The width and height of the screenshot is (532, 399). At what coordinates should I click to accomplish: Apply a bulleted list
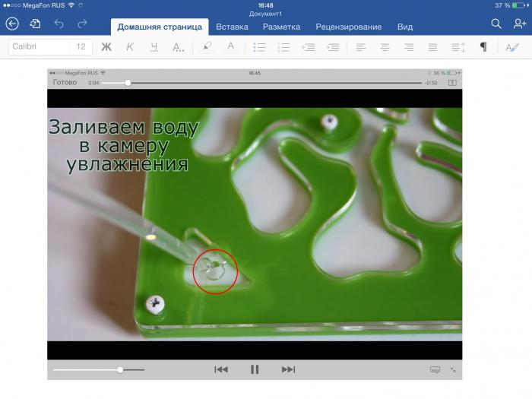(259, 47)
